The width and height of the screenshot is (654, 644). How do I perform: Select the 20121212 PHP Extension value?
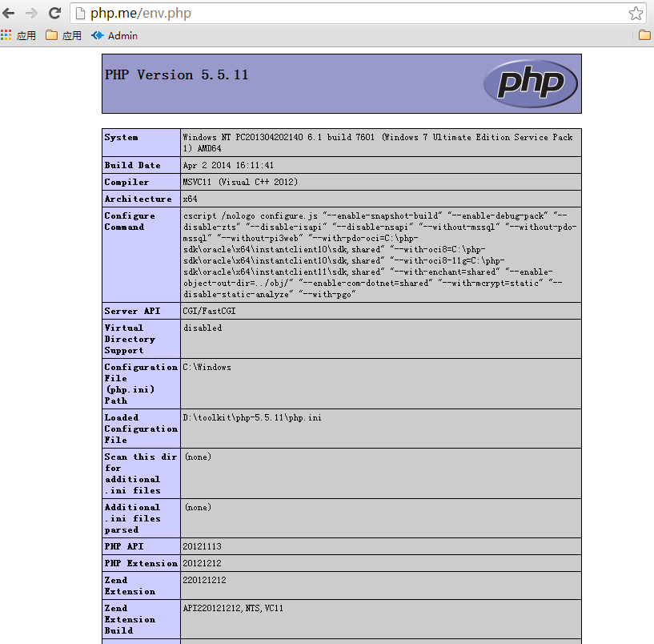pyautogui.click(x=203, y=563)
